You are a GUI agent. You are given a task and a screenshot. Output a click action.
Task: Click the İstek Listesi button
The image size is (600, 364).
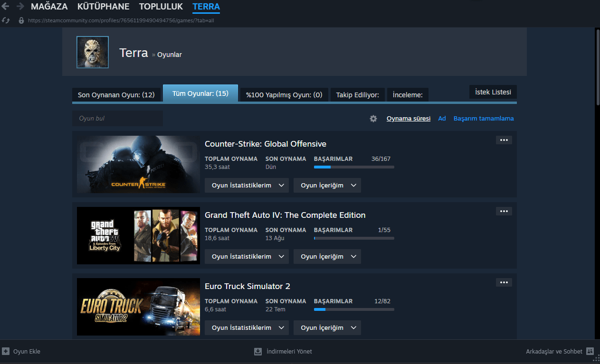(493, 92)
